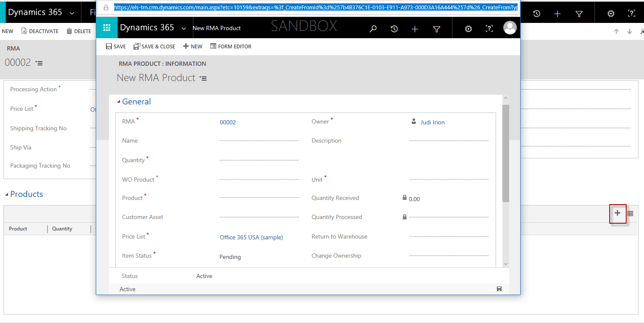Viewport: 644px width, 323px height.
Task: Open RMA lookup link 00002
Action: point(228,122)
